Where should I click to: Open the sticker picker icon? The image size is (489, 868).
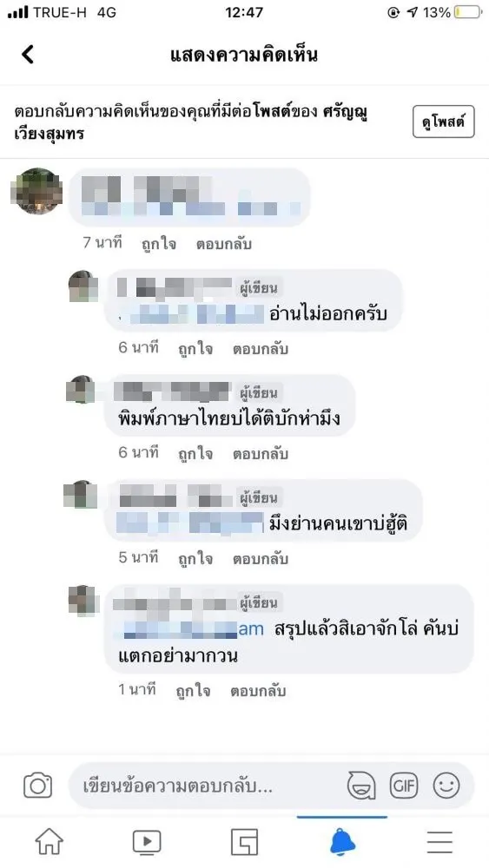point(361,786)
